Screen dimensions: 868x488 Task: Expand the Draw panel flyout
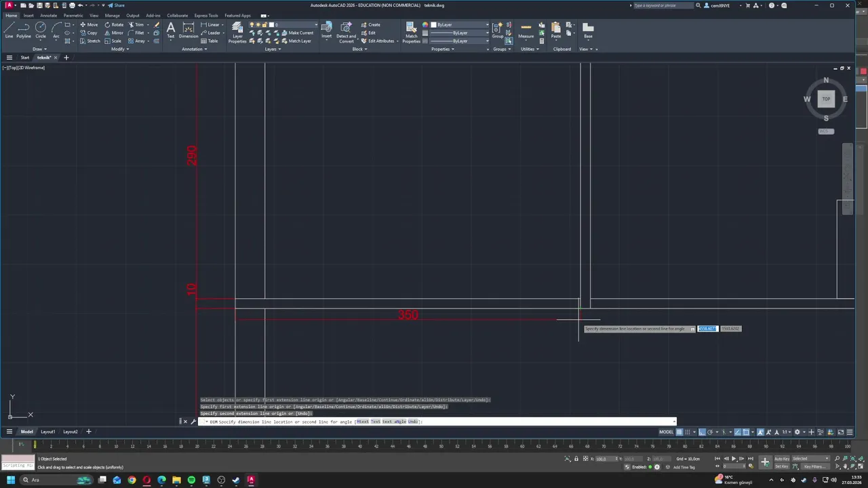coord(39,49)
